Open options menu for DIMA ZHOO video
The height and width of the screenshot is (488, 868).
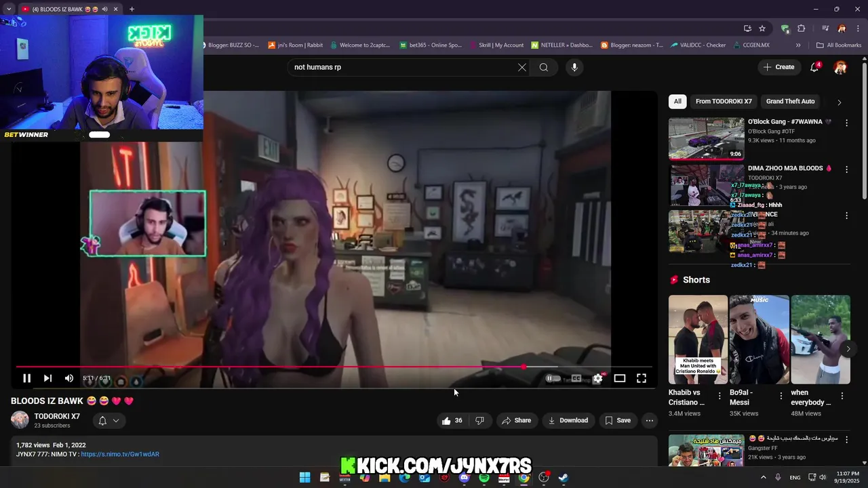click(x=846, y=169)
